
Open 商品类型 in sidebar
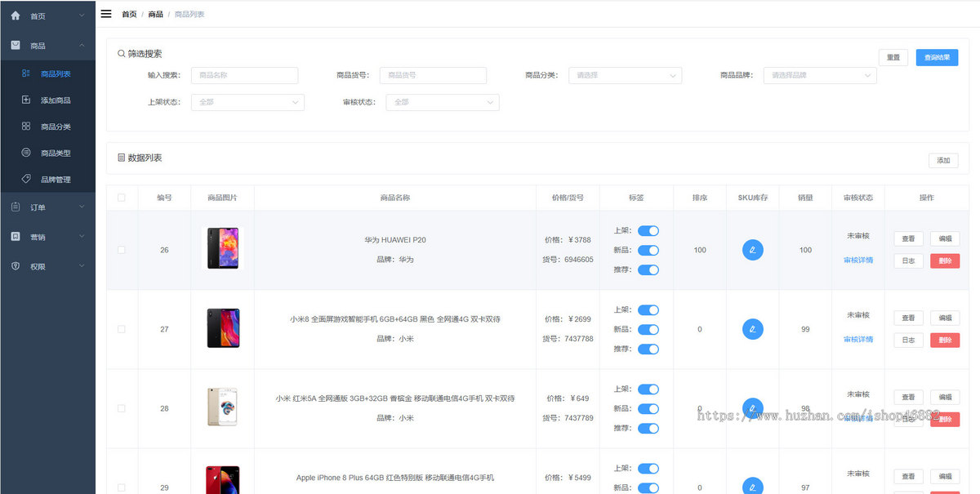(x=47, y=153)
